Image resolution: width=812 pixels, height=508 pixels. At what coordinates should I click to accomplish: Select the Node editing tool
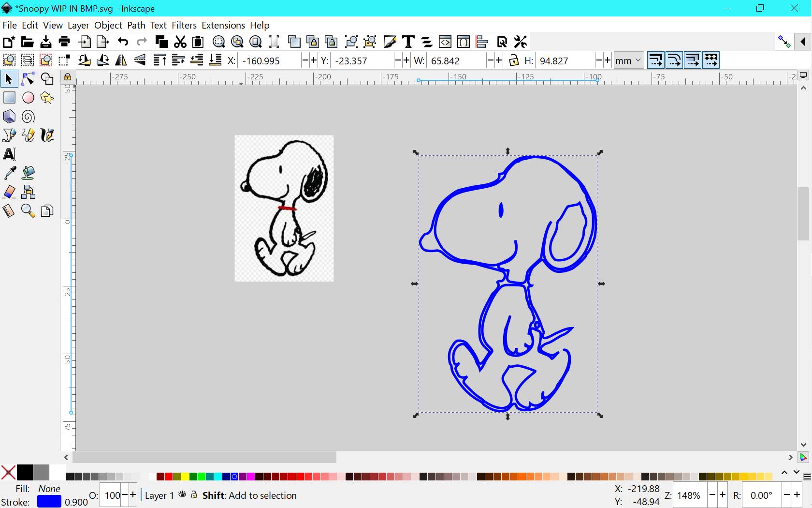coord(28,79)
